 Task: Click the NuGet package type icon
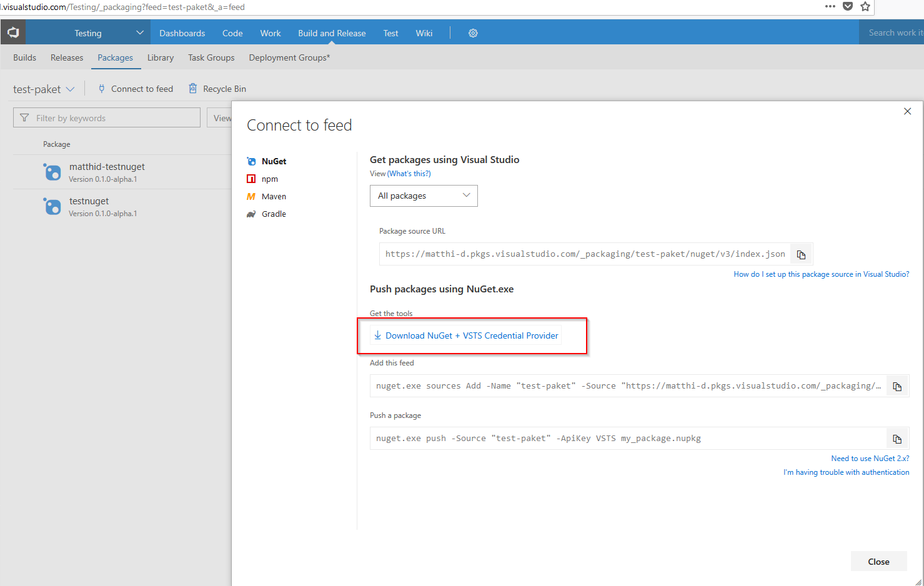[x=251, y=161]
